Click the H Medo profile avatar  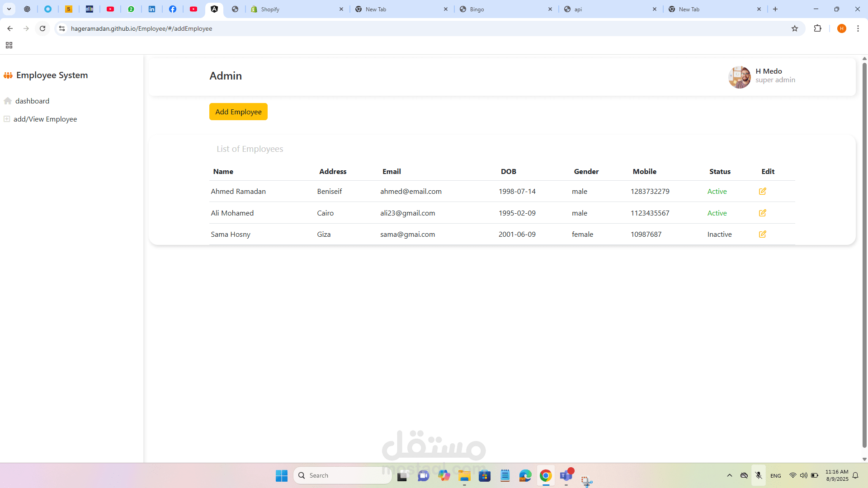[739, 77]
